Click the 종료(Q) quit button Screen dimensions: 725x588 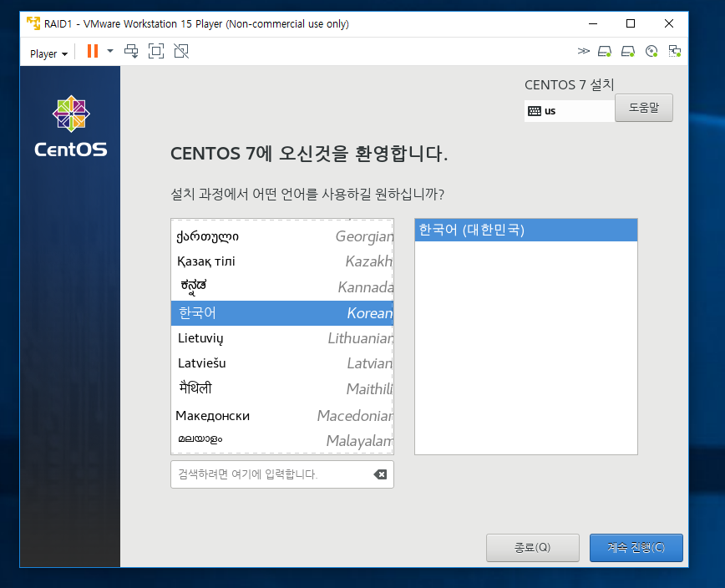(533, 548)
